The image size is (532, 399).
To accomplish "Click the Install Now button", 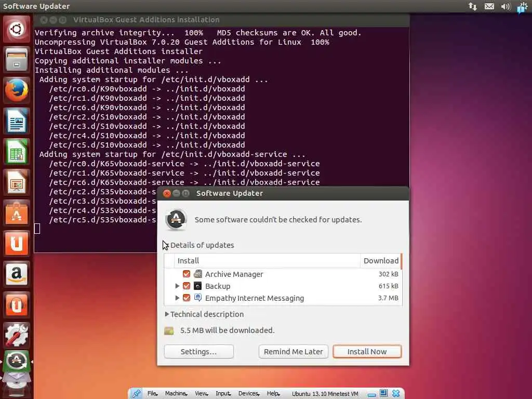I will pyautogui.click(x=367, y=352).
